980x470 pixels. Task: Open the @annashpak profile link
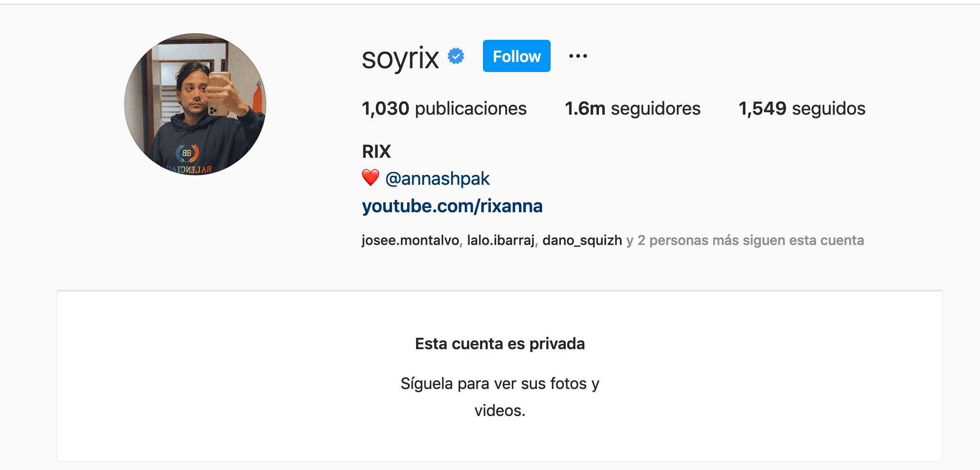coord(437,179)
